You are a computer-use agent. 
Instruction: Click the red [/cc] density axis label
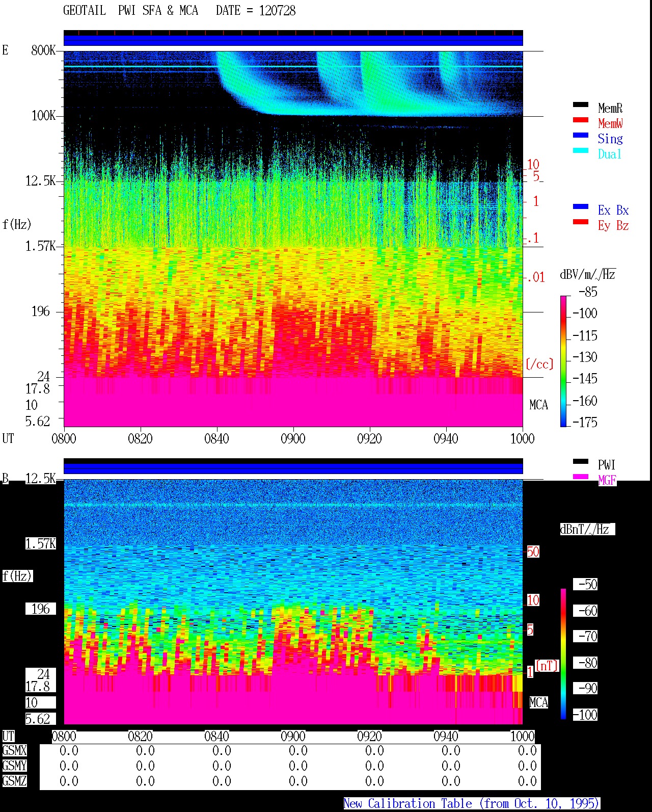539,364
